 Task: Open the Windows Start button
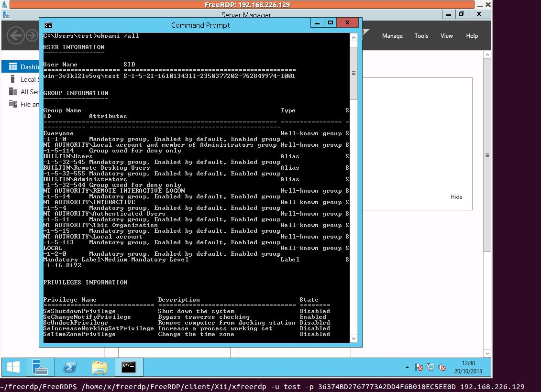pos(13,367)
